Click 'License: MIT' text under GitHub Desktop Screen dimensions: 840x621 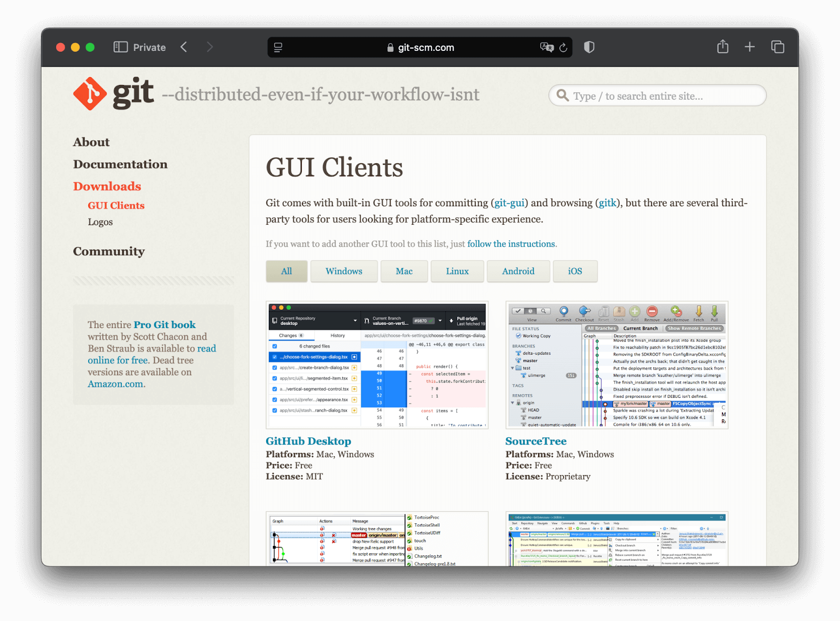click(x=294, y=477)
